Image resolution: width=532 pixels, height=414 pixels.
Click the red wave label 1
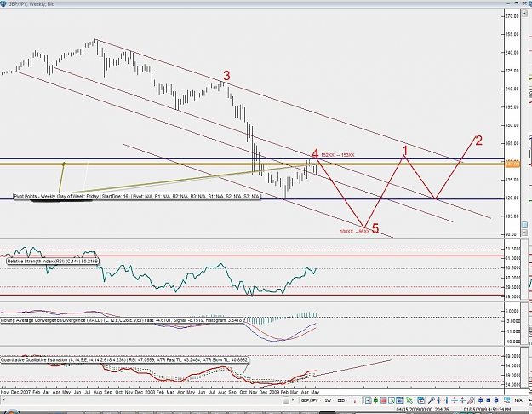404,150
